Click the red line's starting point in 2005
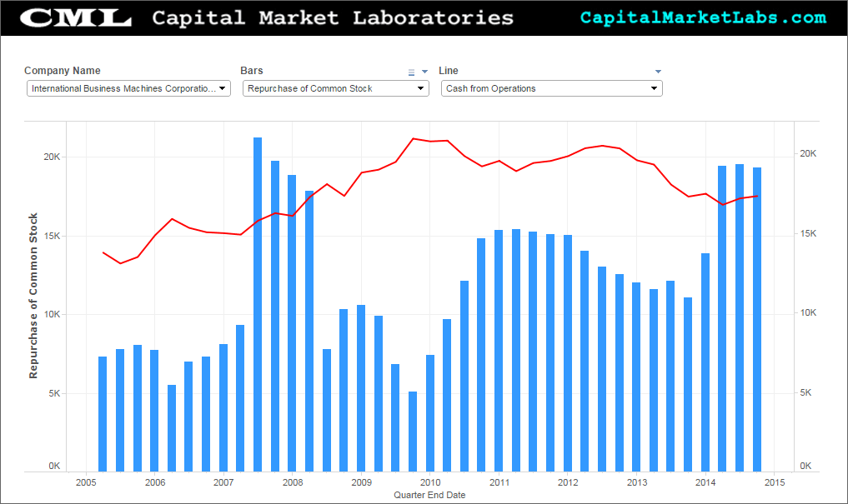The width and height of the screenshot is (848, 504). click(x=103, y=252)
